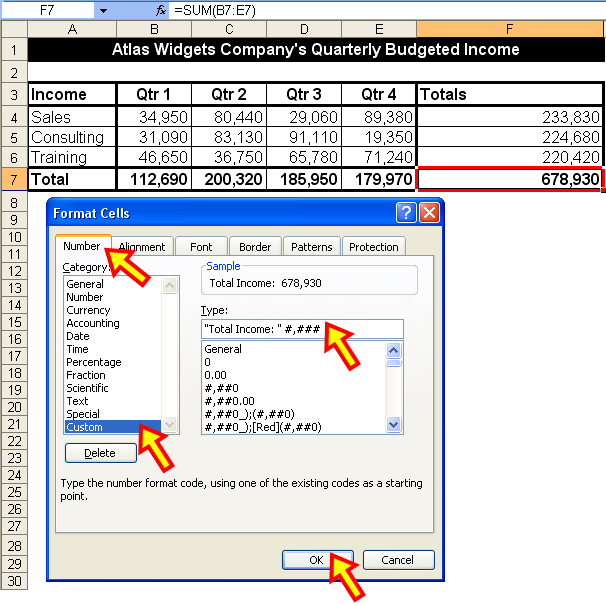Screen dimensions: 606x604
Task: Choose format code #,##0_);[Red](#,##0)
Action: pos(294,427)
